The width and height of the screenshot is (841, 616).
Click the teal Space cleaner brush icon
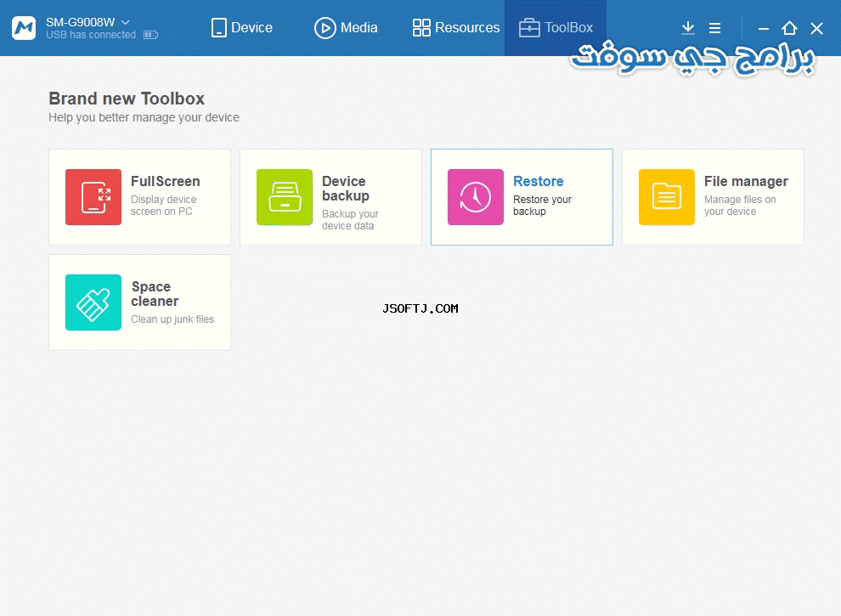click(93, 302)
